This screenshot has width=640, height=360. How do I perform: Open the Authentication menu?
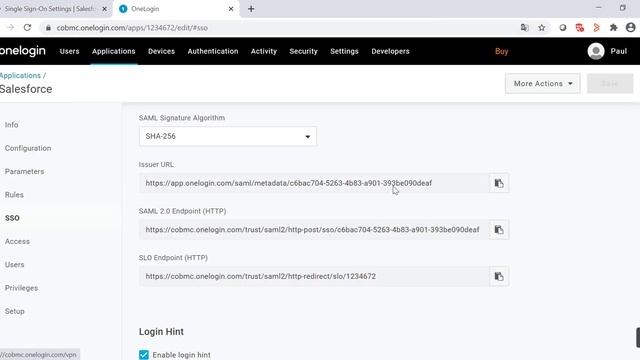pos(213,51)
